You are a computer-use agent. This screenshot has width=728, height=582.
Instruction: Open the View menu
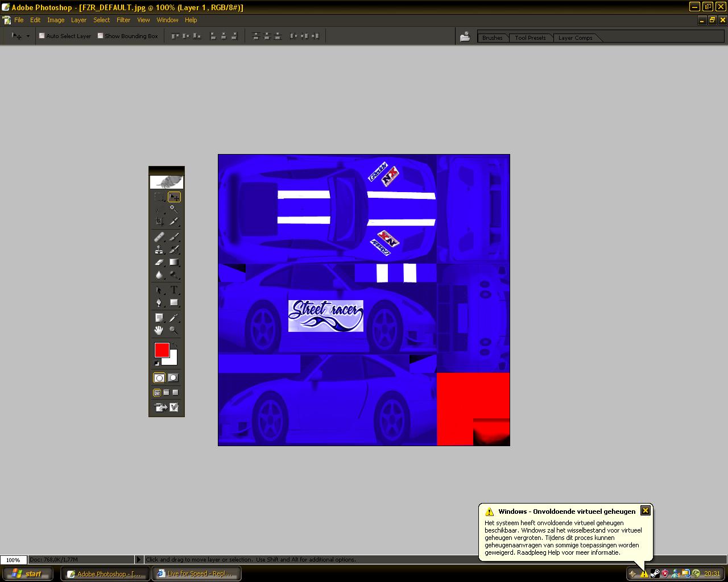tap(143, 20)
